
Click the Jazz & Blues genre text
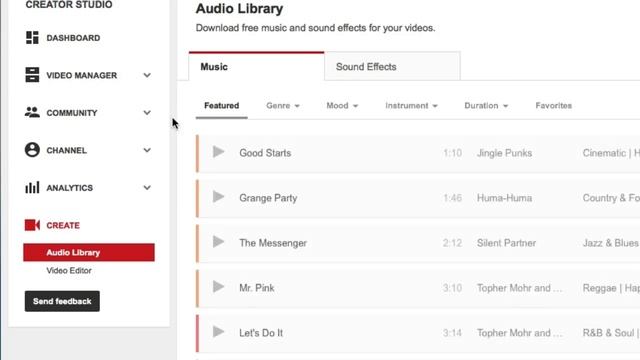pyautogui.click(x=611, y=243)
